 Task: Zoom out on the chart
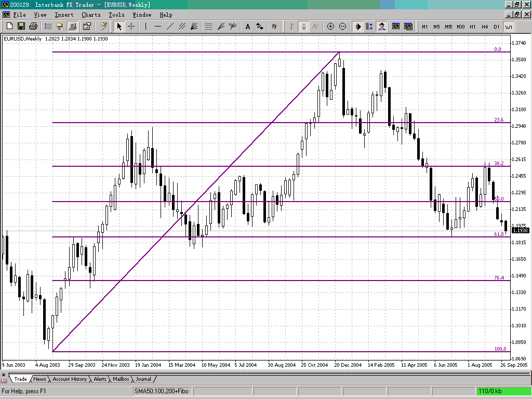point(343,26)
